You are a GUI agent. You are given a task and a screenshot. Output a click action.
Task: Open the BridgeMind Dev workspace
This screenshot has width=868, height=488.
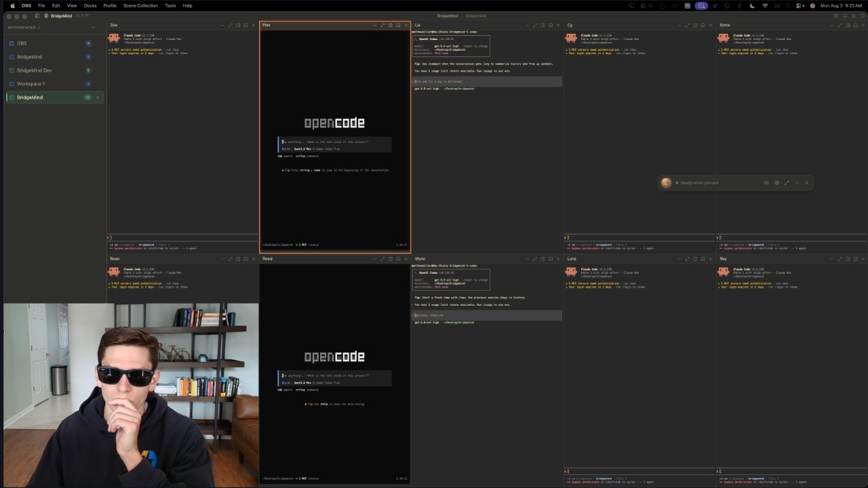54,70
